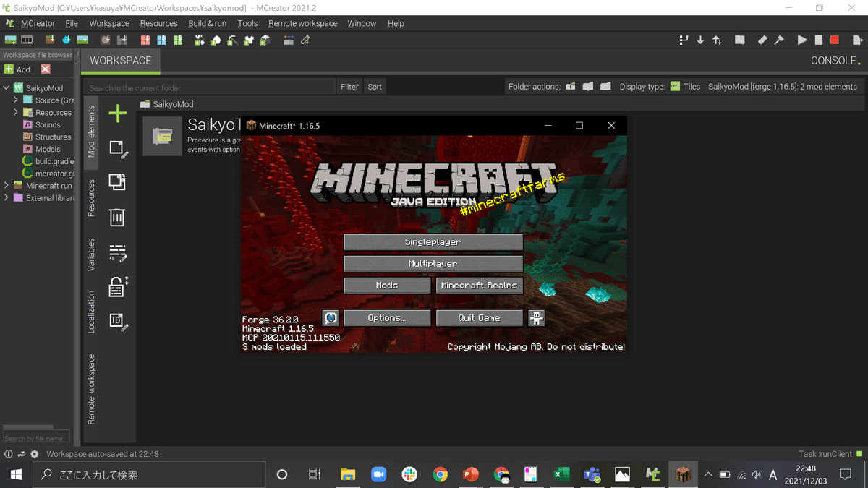Open version control branch icon
Image resolution: width=868 pixels, height=488 pixels.
(683, 40)
